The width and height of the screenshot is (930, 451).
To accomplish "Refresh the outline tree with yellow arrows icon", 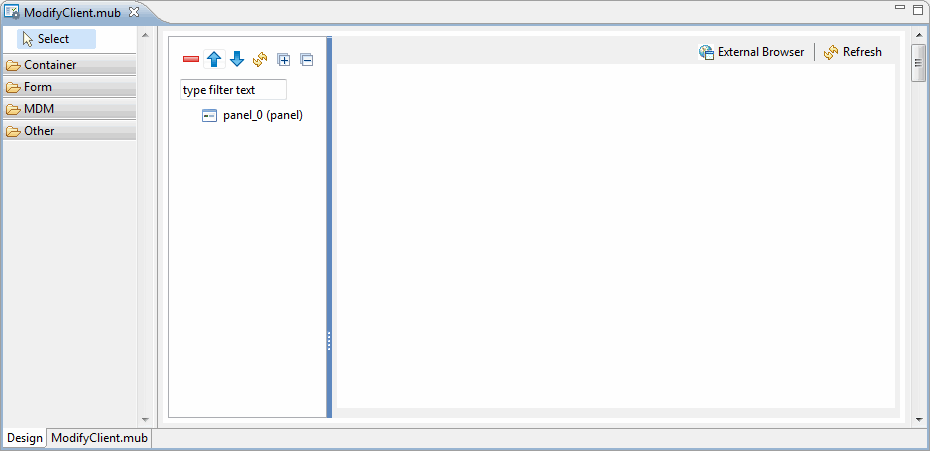I will tap(260, 59).
